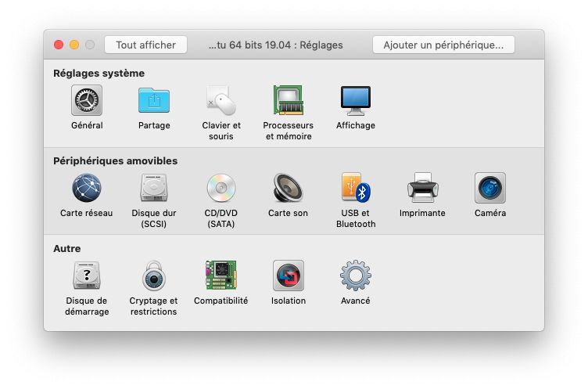The width and height of the screenshot is (588, 389).
Task: Open Clavier et souris settings
Action: (x=220, y=100)
